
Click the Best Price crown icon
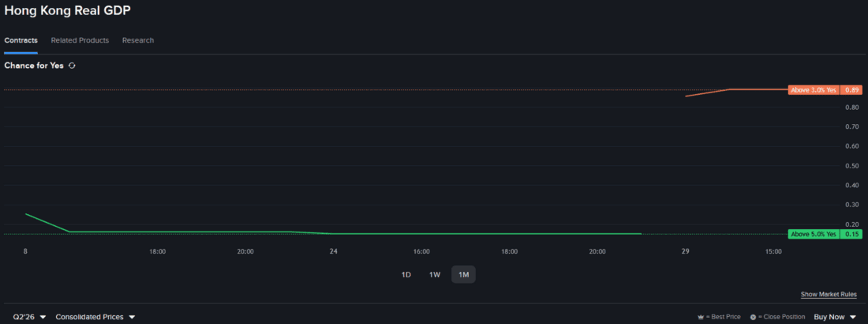click(x=700, y=317)
